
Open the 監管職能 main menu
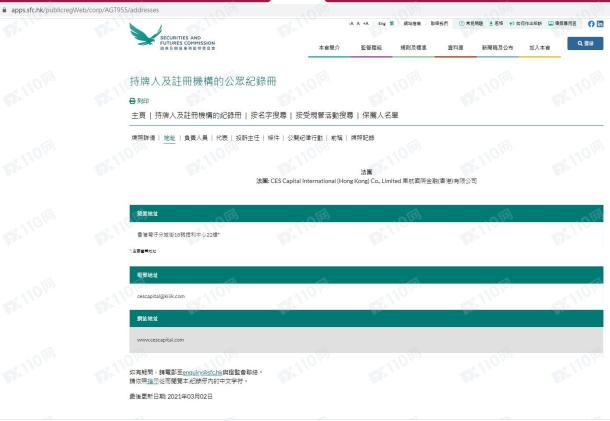[x=371, y=47]
